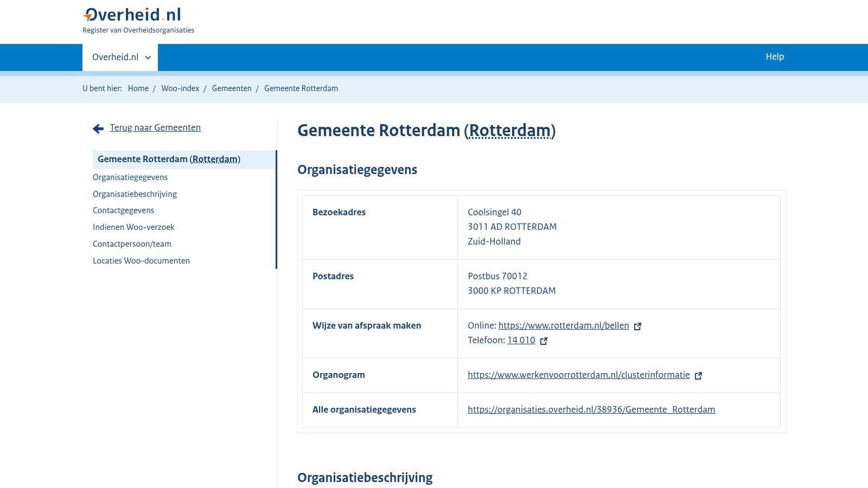868x488 pixels.
Task: Click Alle organisatiegegevens row label
Action: click(x=364, y=409)
